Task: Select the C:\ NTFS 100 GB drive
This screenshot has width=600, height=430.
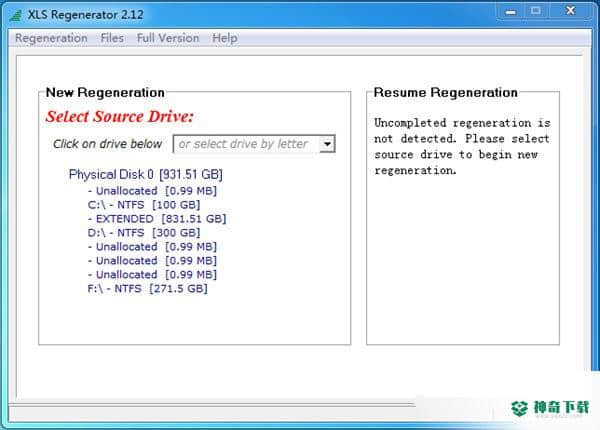Action: tap(144, 205)
